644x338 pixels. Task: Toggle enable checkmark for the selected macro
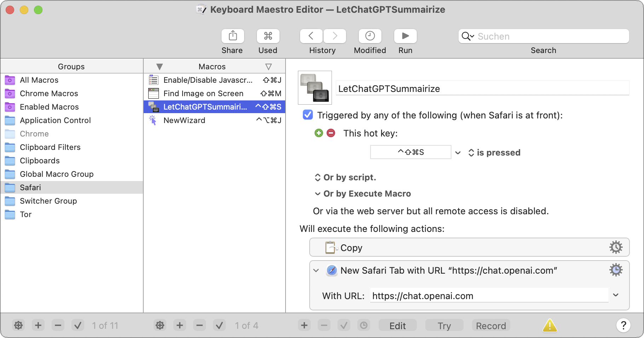pyautogui.click(x=219, y=325)
